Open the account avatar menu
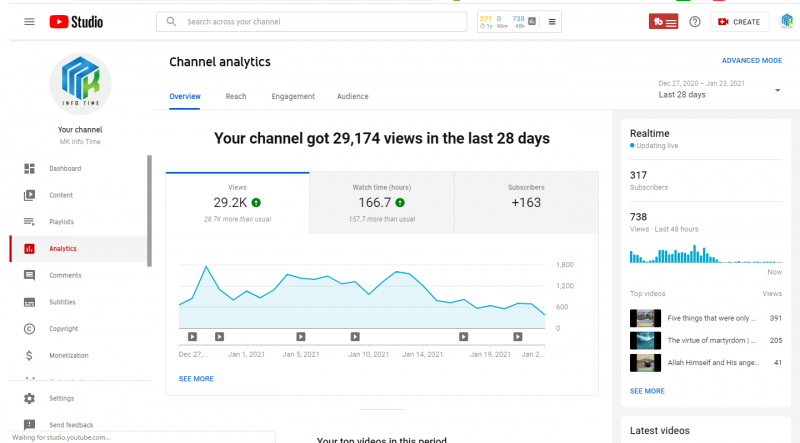The width and height of the screenshot is (800, 443). pos(786,21)
